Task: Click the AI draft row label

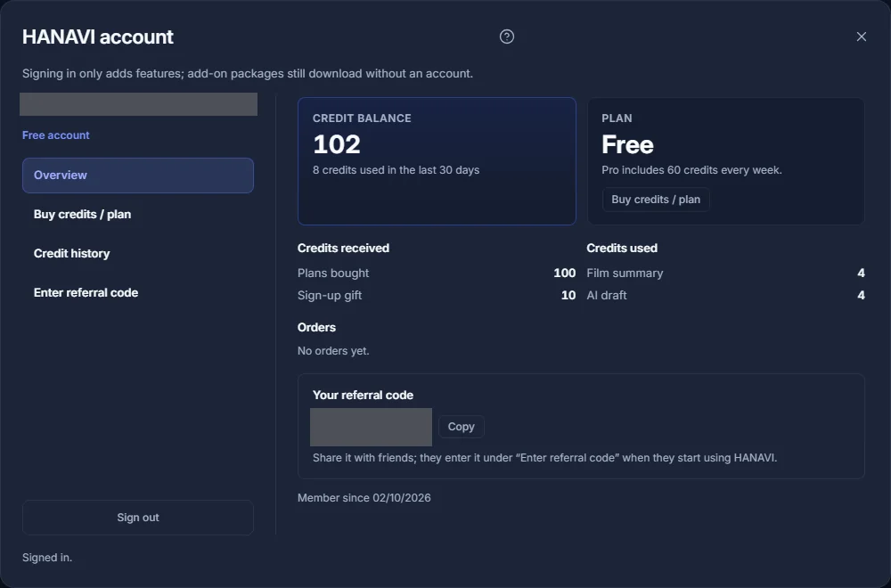Action: tap(606, 296)
